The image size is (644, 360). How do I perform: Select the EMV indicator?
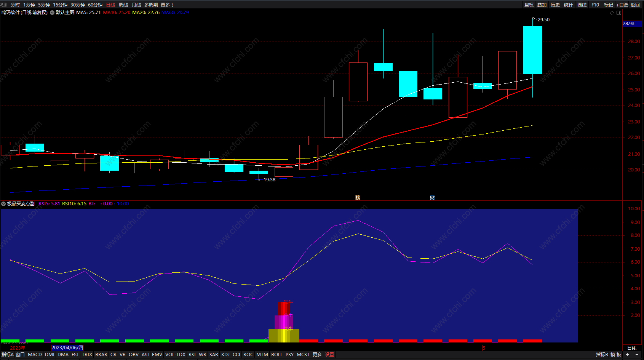coord(157,355)
